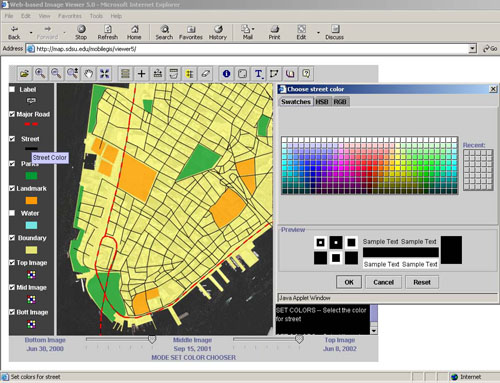Toggle the Street layer checkbox
Screen dimensions: 500x383
[x=12, y=139]
